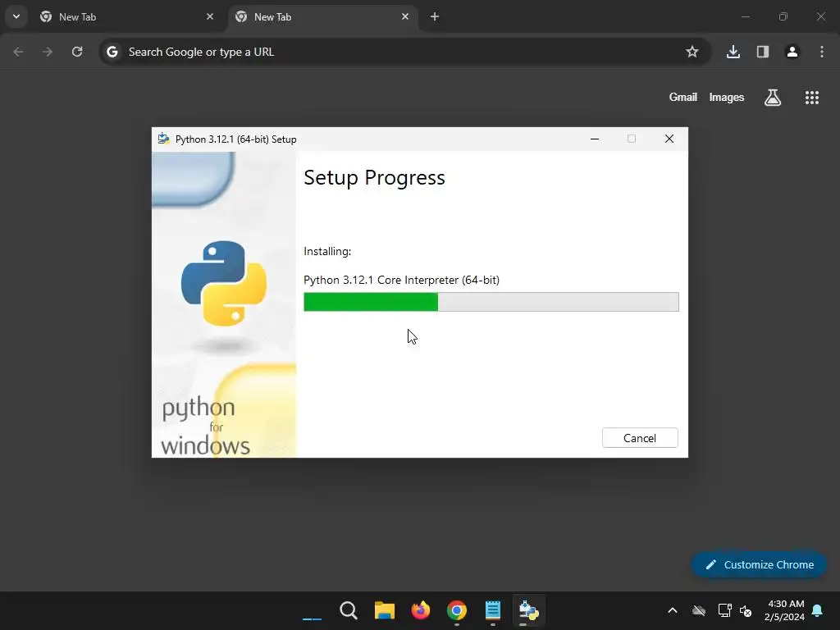Toggle the Chrome side panel
This screenshot has width=840, height=630.
[x=763, y=52]
